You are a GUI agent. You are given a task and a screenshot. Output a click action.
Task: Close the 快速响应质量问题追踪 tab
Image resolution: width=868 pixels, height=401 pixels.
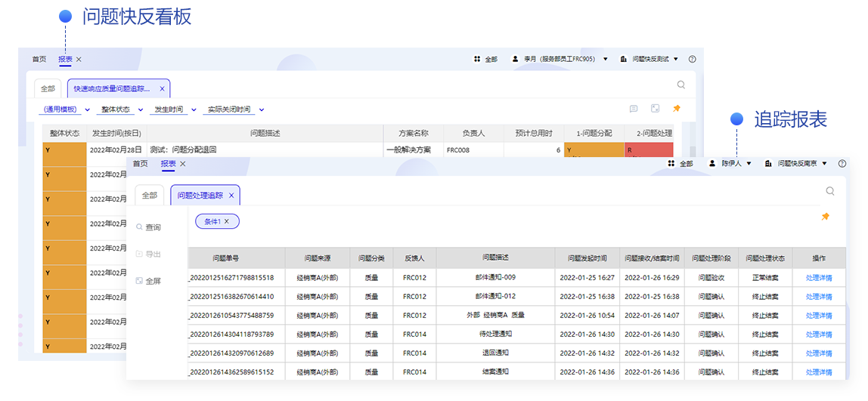point(162,88)
